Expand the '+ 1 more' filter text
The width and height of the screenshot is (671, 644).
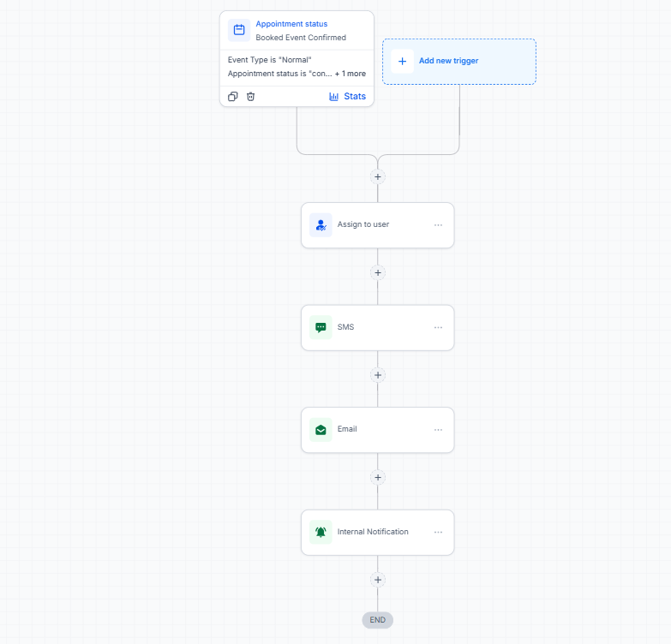(350, 74)
